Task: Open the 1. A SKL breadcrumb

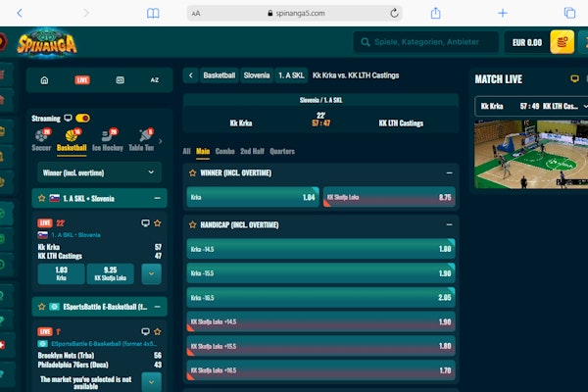Action: 291,75
